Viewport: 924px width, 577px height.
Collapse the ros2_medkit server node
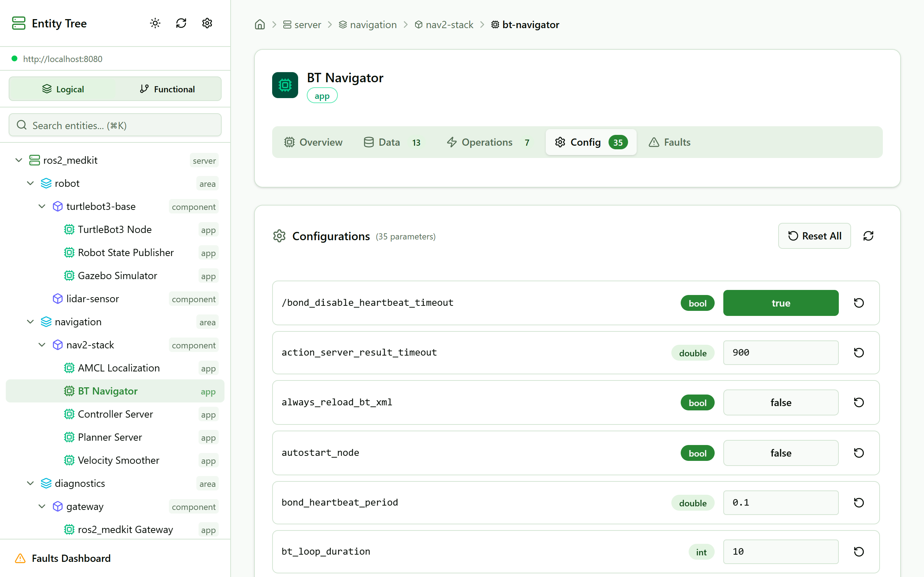(x=19, y=160)
